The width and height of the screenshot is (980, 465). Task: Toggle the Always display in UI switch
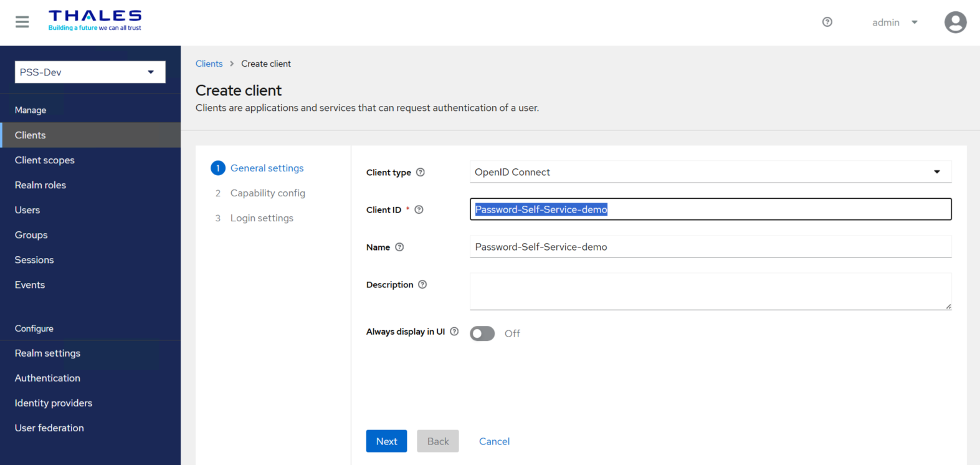coord(482,333)
